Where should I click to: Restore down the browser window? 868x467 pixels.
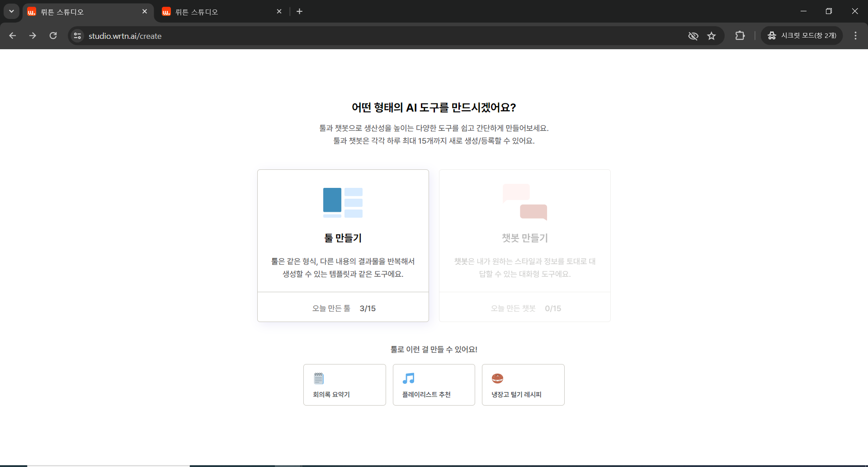coord(829,11)
